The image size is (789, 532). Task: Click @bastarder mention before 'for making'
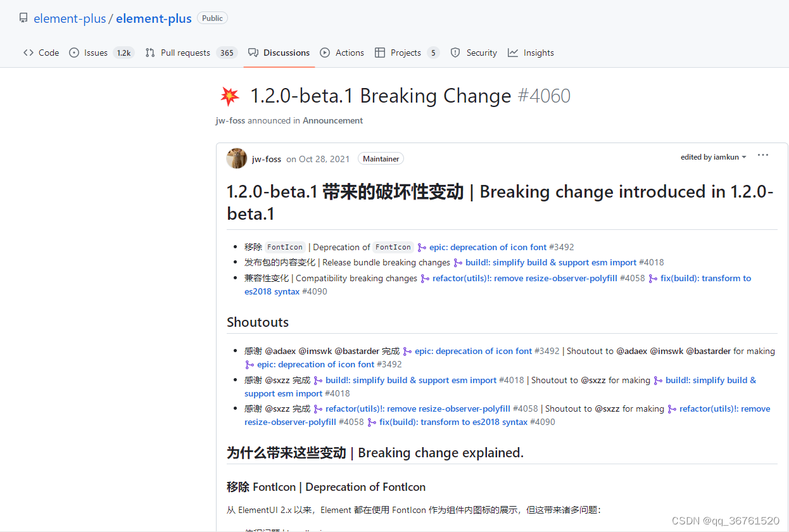(x=709, y=351)
